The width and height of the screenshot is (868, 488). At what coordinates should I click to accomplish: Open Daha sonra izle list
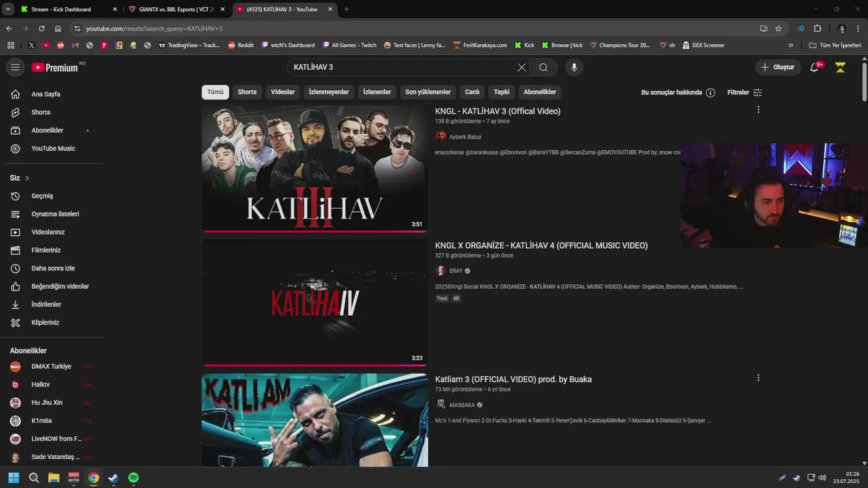[52, 268]
